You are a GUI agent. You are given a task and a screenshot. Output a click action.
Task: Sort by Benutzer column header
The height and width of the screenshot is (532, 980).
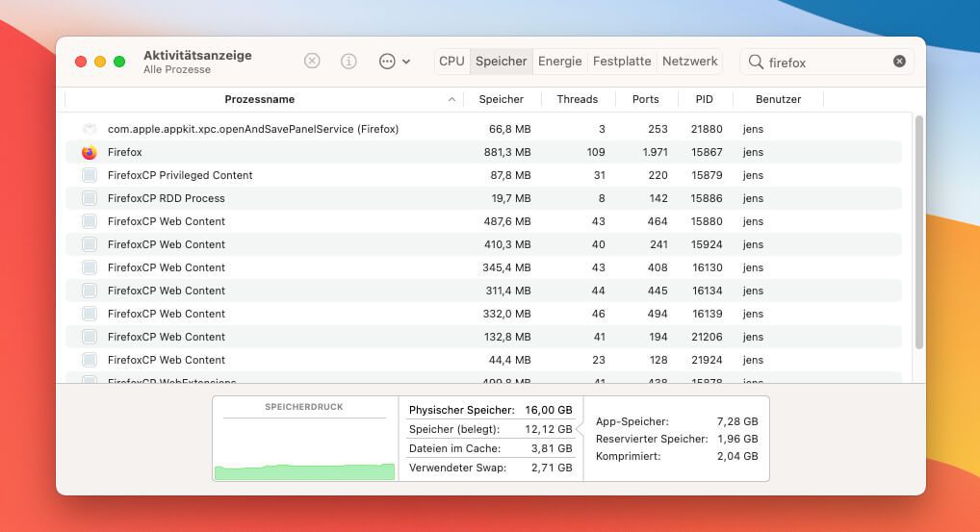(x=778, y=99)
